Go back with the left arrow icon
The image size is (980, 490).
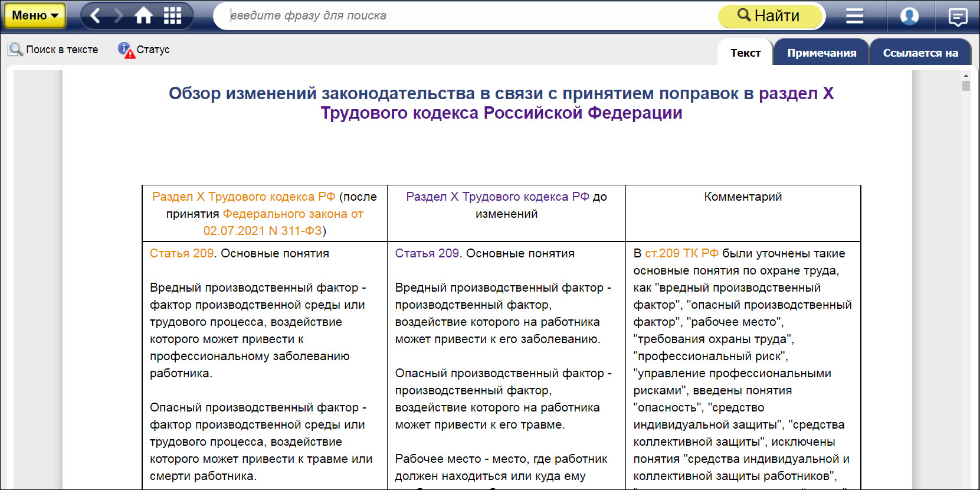click(96, 16)
